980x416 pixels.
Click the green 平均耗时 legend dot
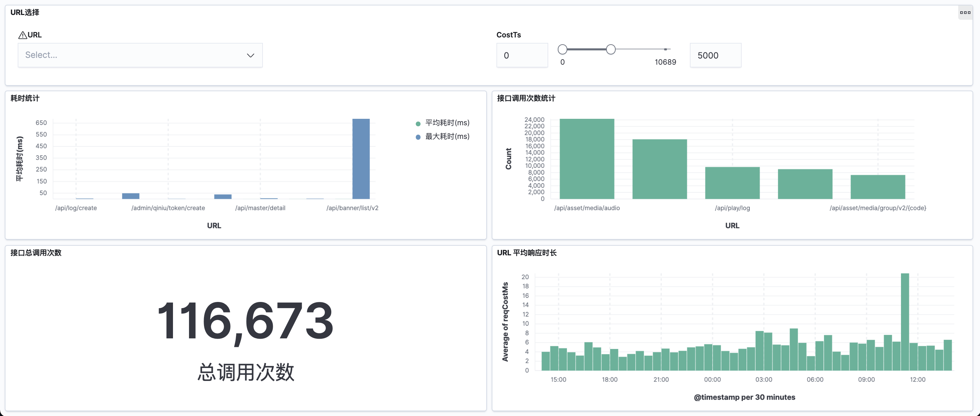(x=418, y=124)
